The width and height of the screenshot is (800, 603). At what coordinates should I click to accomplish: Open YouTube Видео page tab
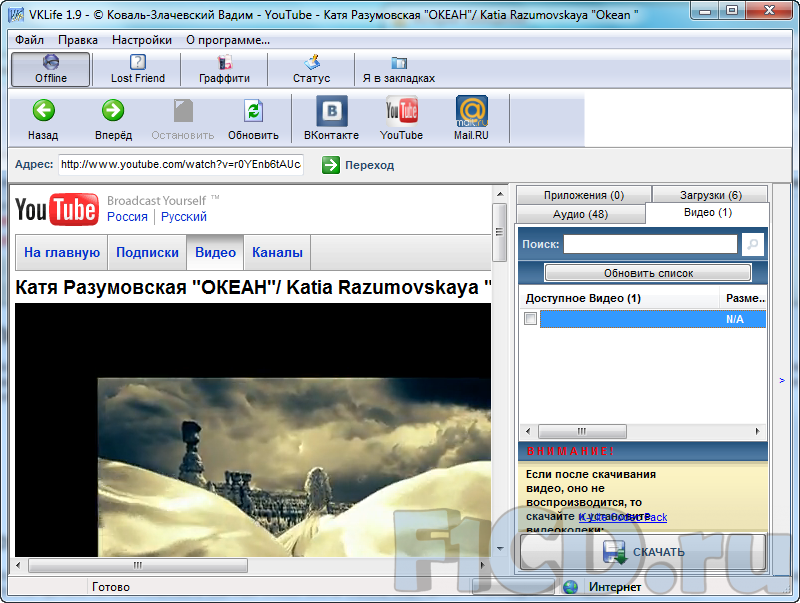coord(215,253)
